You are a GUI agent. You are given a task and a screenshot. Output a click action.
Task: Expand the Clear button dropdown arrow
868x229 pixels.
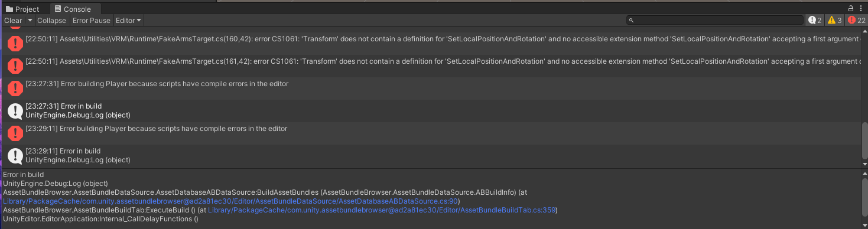point(29,20)
